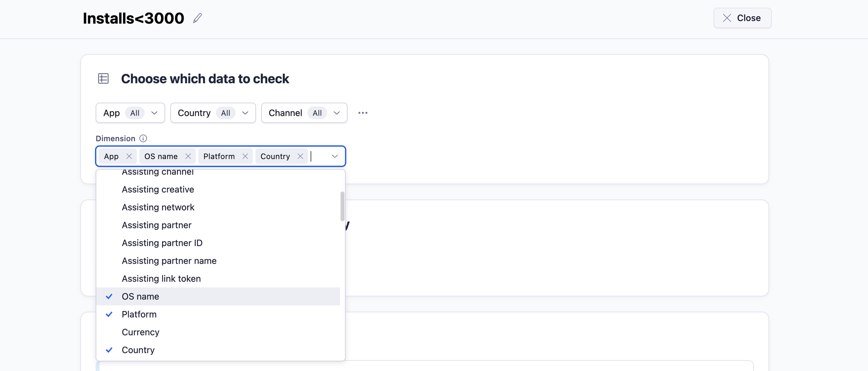The width and height of the screenshot is (868, 371).
Task: Click the table icon beside section heading
Action: [x=103, y=79]
